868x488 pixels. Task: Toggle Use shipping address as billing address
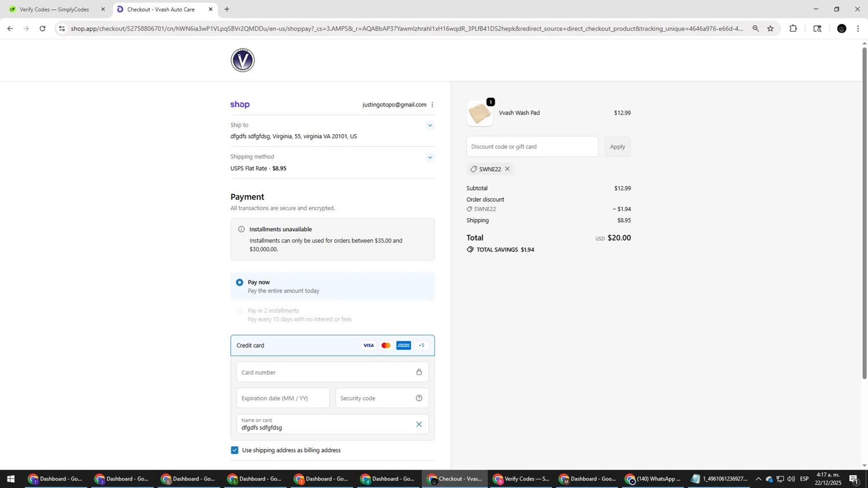coord(234,450)
